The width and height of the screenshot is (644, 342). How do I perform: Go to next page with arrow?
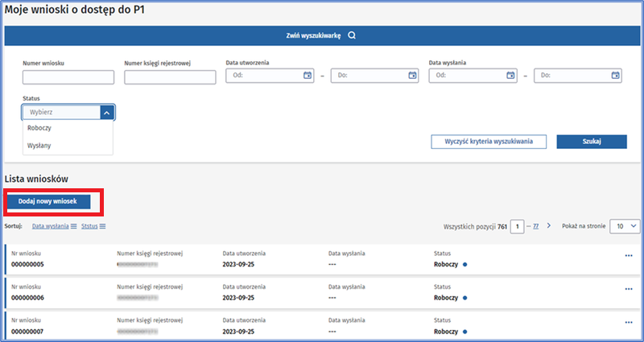pyautogui.click(x=549, y=226)
